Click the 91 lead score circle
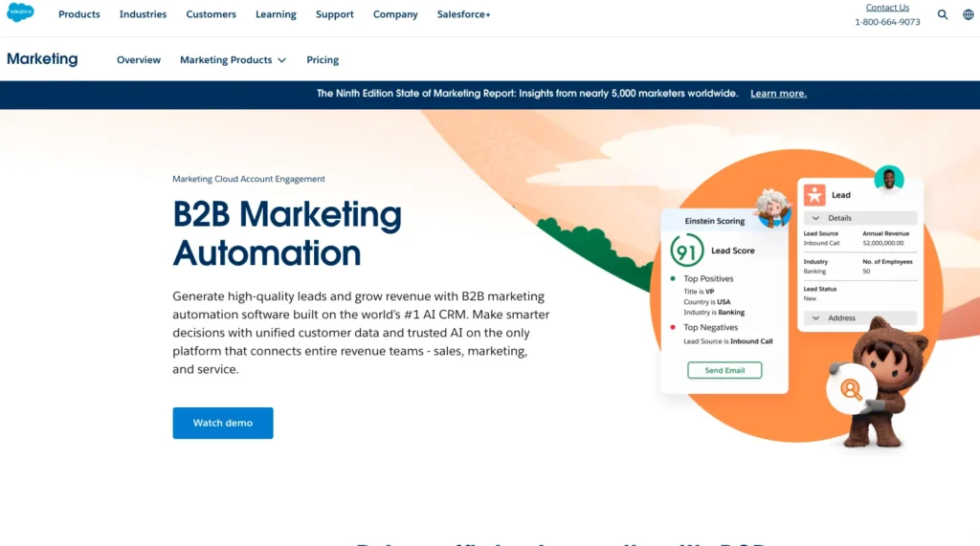This screenshot has width=980, height=546. click(687, 250)
